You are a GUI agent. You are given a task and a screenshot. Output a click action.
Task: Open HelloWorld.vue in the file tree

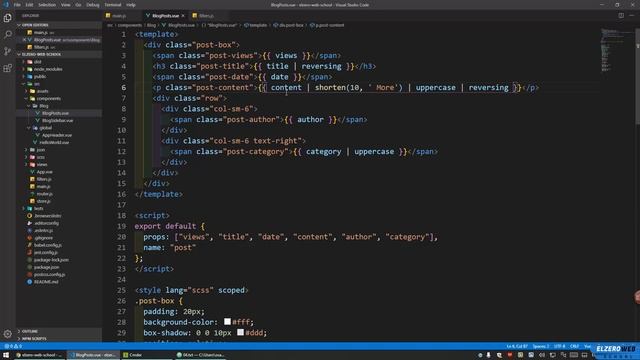[x=59, y=142]
